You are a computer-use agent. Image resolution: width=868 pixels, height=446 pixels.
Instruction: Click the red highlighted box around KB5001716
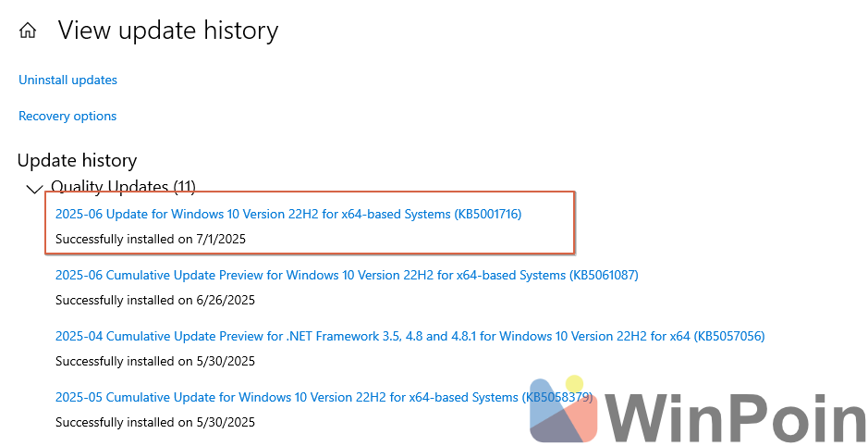[x=310, y=223]
